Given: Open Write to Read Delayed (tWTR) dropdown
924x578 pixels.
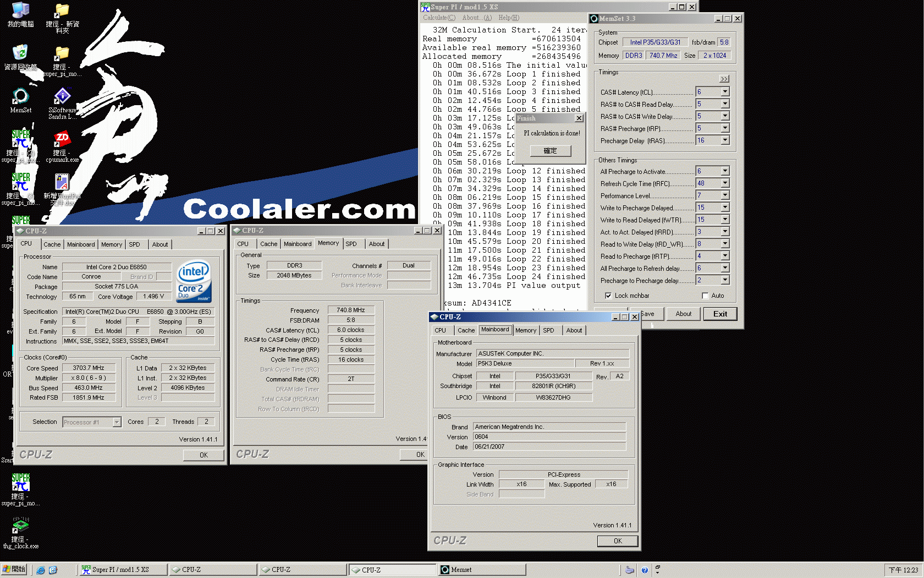Looking at the screenshot, I should click(x=725, y=220).
